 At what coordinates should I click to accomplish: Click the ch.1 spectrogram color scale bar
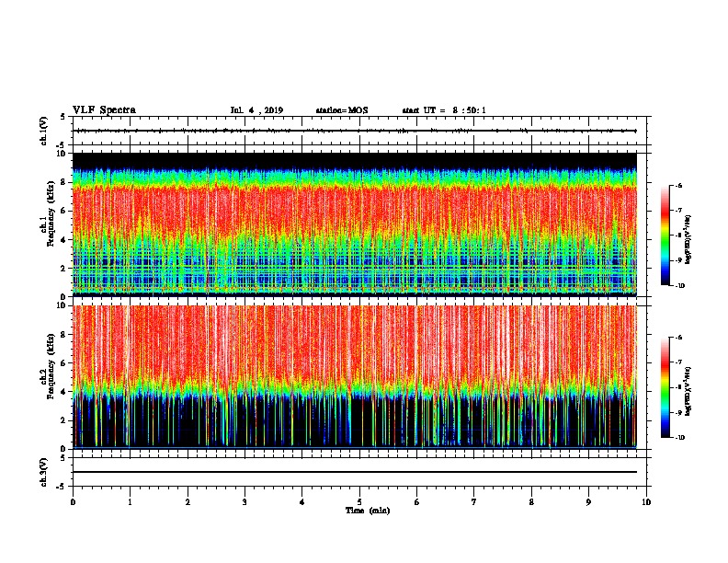click(665, 236)
